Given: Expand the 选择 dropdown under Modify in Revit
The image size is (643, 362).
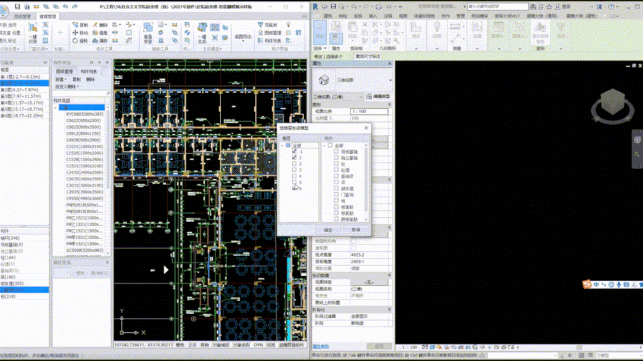Looking at the screenshot, I should coord(320,48).
